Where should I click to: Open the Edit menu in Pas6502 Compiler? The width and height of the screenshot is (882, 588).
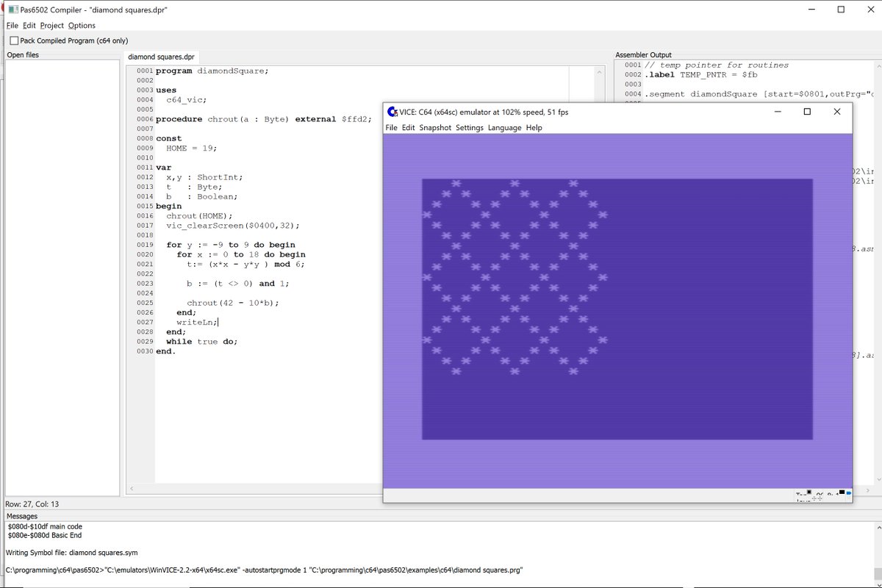[29, 25]
